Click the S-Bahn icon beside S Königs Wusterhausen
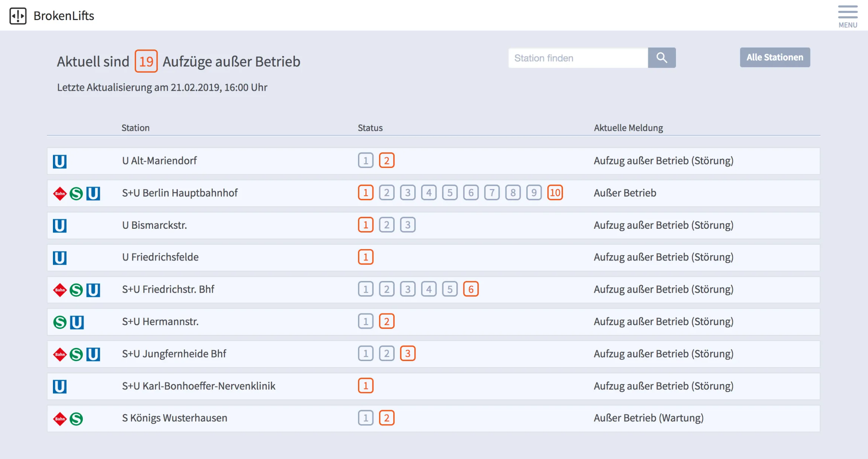Screen dimensions: 868x459 coord(76,418)
